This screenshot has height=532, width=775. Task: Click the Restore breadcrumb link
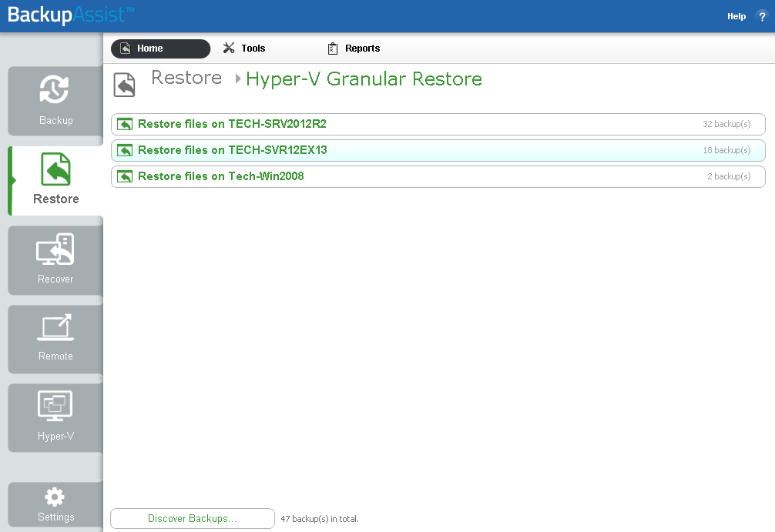pos(186,78)
